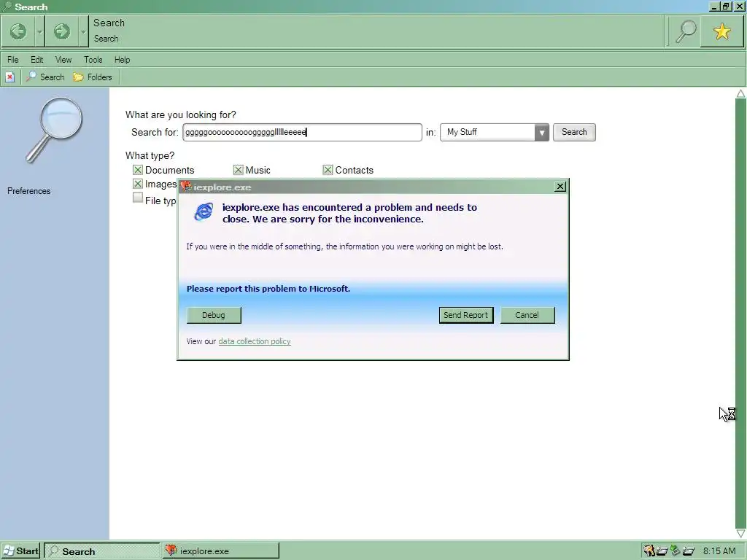Viewport: 747px width, 560px height.
Task: Click Send Report in the error dialog
Action: (466, 315)
